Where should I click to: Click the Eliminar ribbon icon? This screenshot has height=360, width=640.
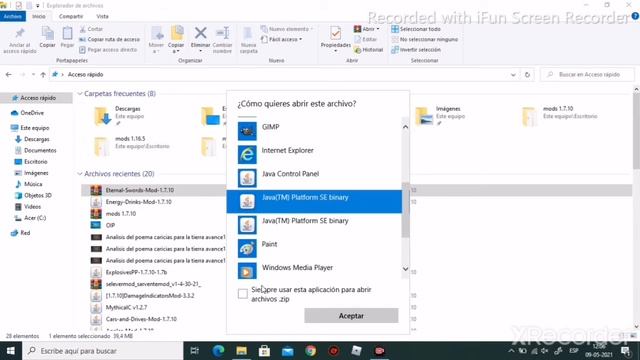click(x=200, y=40)
